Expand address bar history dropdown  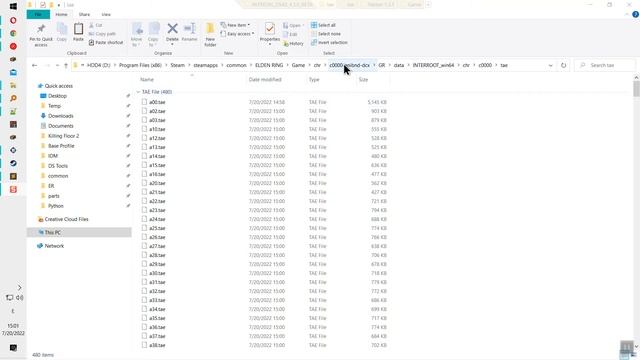coord(550,65)
